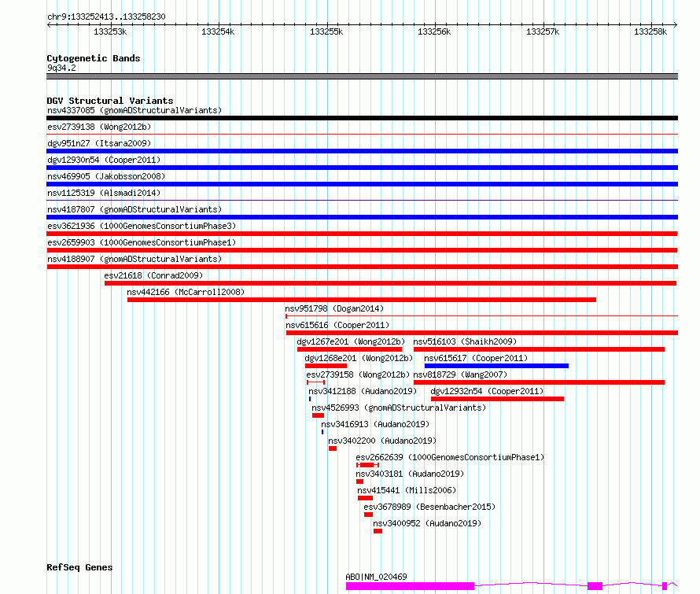The width and height of the screenshot is (700, 594).
Task: Click dgv12932n54 (Cooper2011) label
Action: point(487,391)
